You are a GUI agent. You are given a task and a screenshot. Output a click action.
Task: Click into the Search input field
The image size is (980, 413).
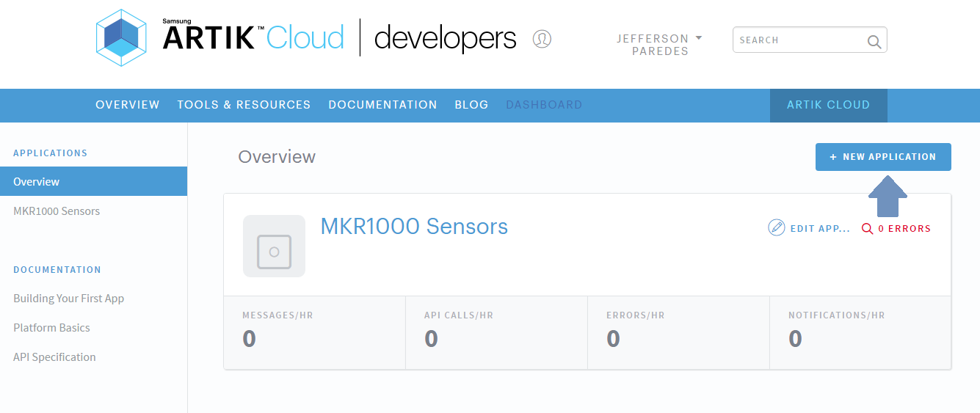[x=810, y=40]
